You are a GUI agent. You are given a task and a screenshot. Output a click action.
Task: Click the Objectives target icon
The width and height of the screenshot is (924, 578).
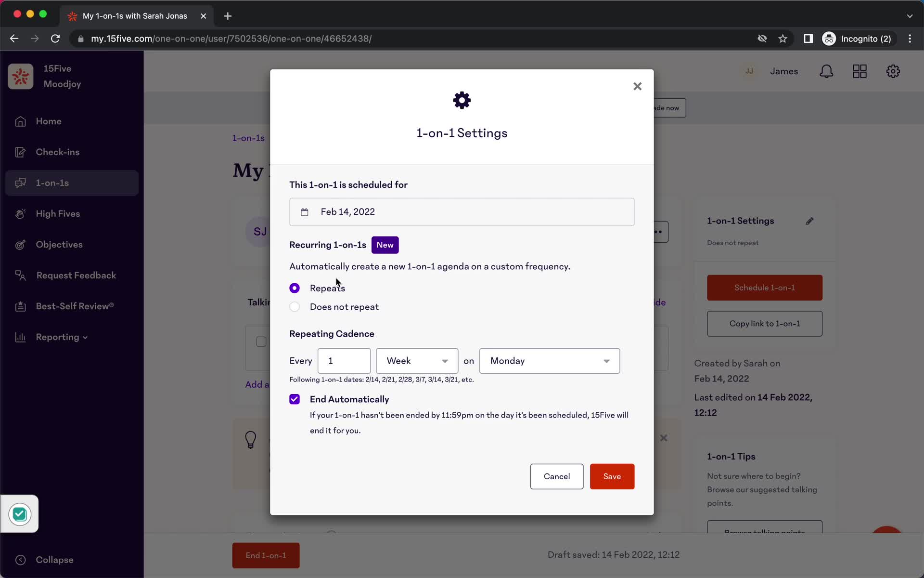[20, 245]
